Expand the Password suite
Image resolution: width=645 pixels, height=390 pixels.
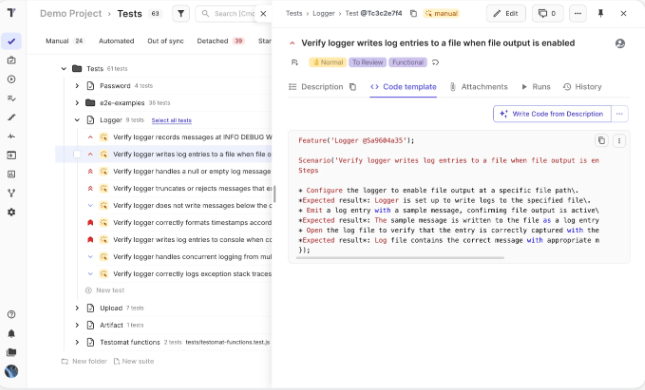pos(77,86)
